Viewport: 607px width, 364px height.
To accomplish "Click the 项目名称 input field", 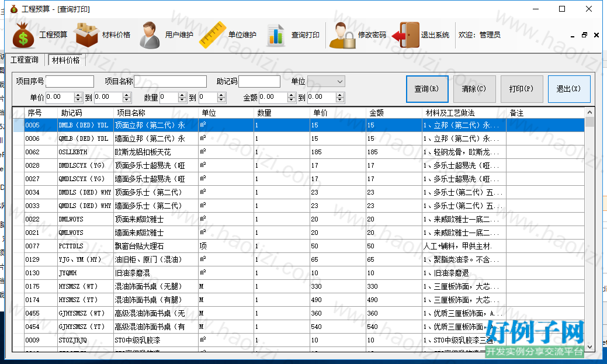I will click(x=170, y=81).
